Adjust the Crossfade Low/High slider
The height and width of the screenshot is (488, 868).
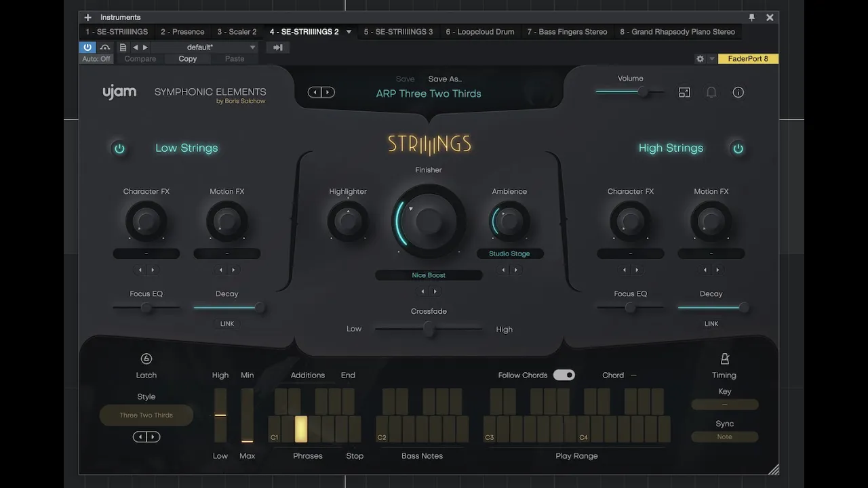tap(429, 329)
